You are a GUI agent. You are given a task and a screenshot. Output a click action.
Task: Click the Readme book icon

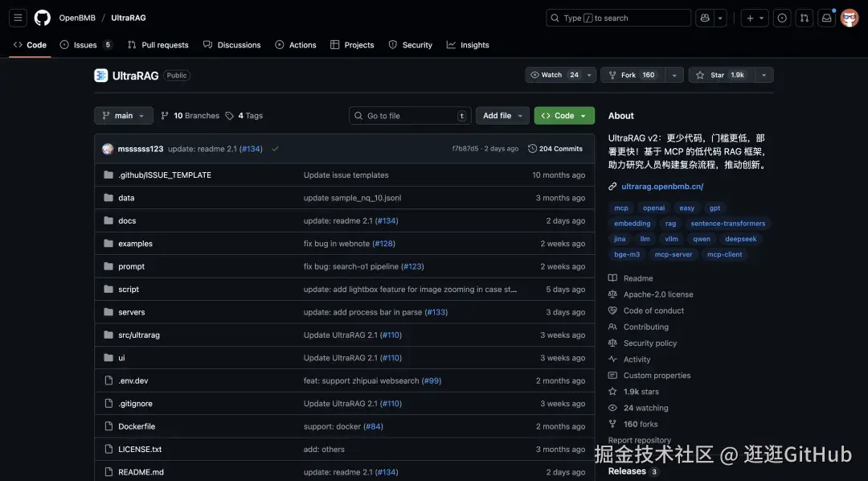point(612,278)
